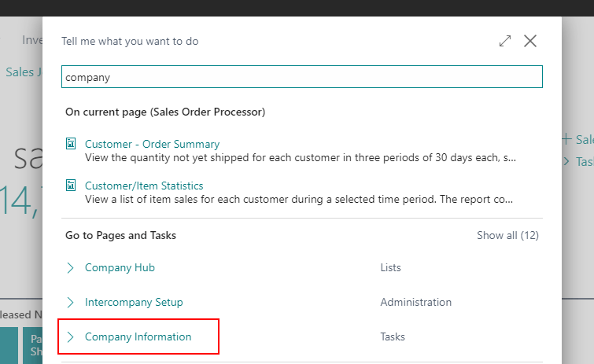Click the partially hidden Sales link at left
The image size is (594, 364).
point(20,72)
